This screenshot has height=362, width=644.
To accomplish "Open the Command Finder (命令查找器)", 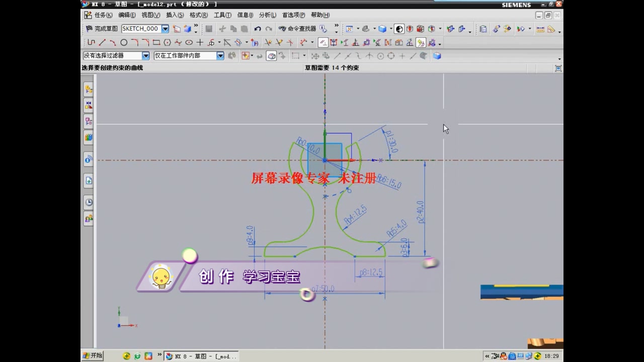I will click(297, 29).
